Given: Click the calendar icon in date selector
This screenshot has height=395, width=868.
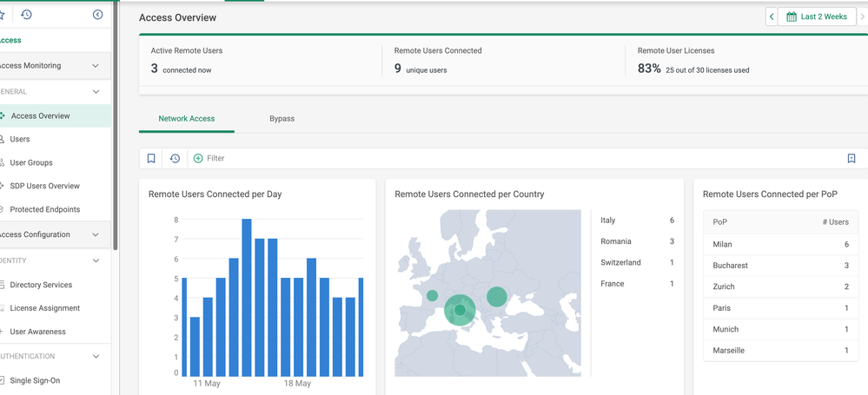Looking at the screenshot, I should tap(791, 16).
